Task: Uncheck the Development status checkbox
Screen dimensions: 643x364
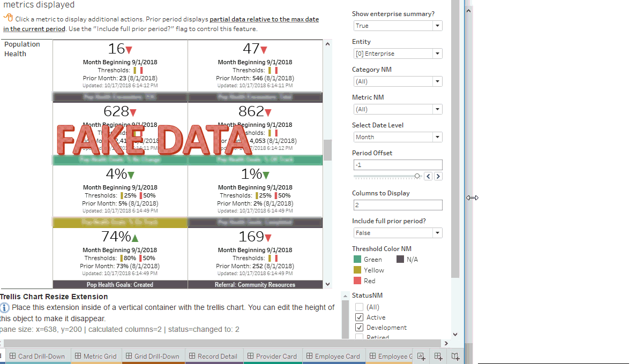Action: 360,328
